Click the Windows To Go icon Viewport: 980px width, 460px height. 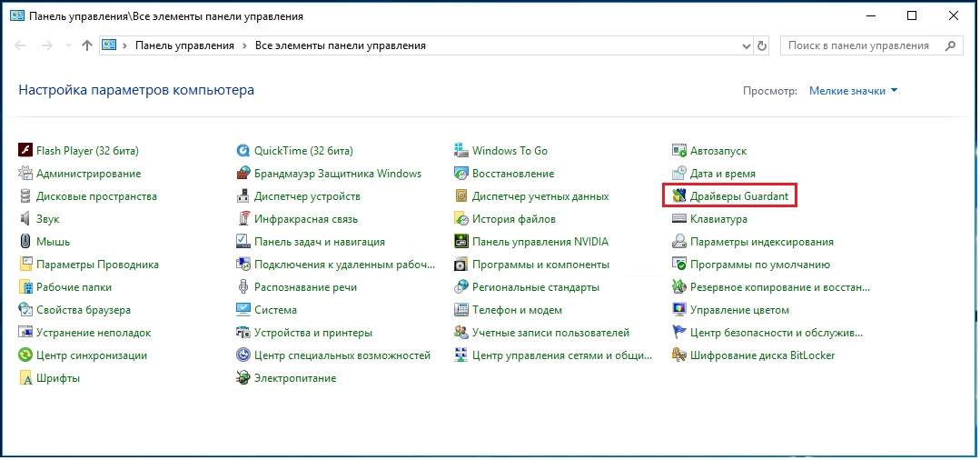coord(461,151)
